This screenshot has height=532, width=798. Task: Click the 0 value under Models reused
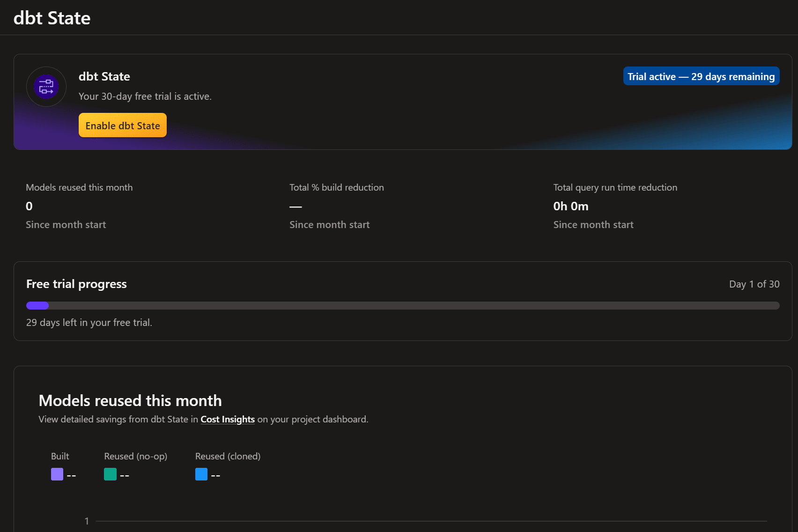tap(29, 206)
